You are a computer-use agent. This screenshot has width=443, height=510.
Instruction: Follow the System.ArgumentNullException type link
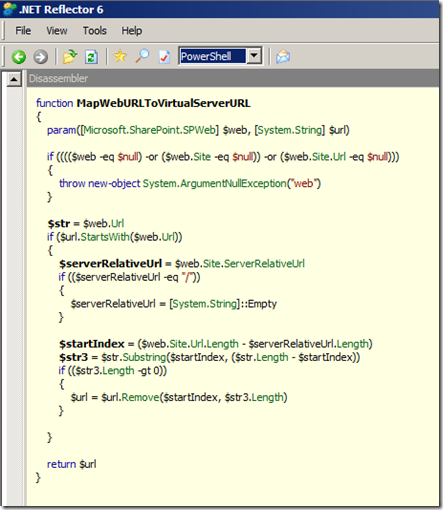tap(214, 184)
